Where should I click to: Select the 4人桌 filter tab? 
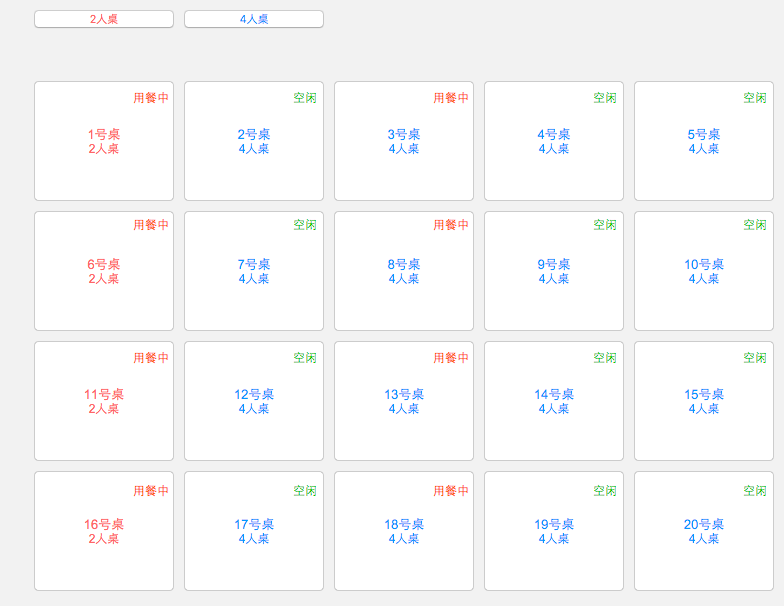(x=254, y=19)
